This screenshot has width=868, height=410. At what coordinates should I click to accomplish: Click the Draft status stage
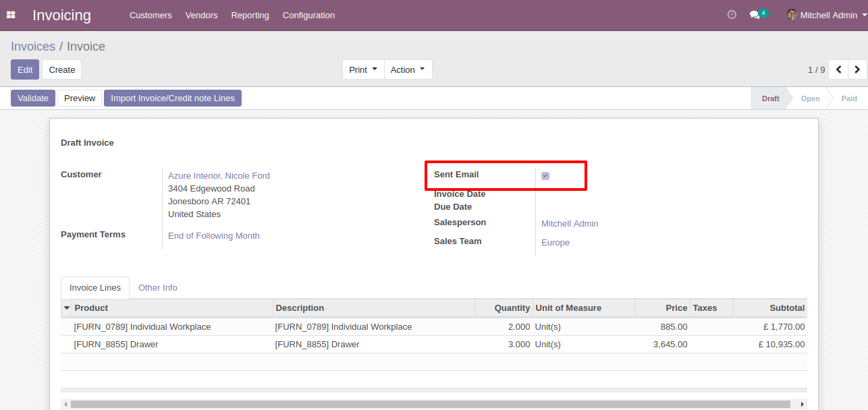click(770, 98)
